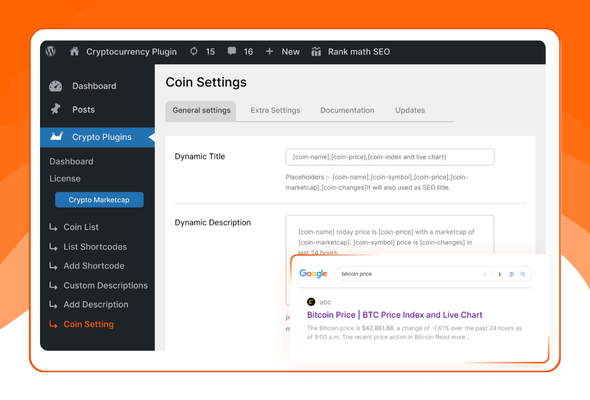
Task: Click the Crypto Plugins chart icon
Action: (56, 136)
